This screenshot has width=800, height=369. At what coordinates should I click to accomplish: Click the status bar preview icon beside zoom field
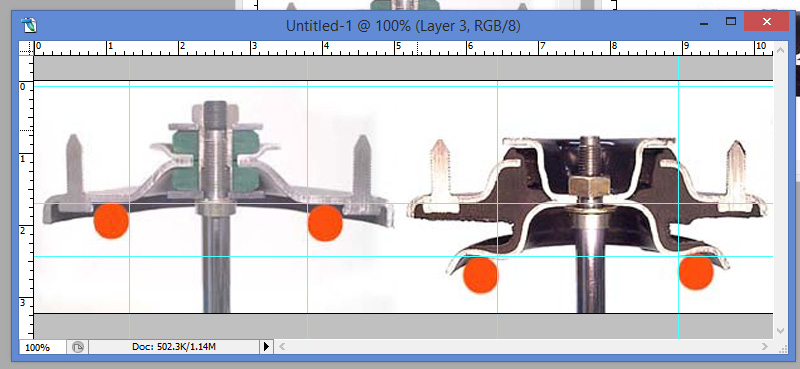77,347
